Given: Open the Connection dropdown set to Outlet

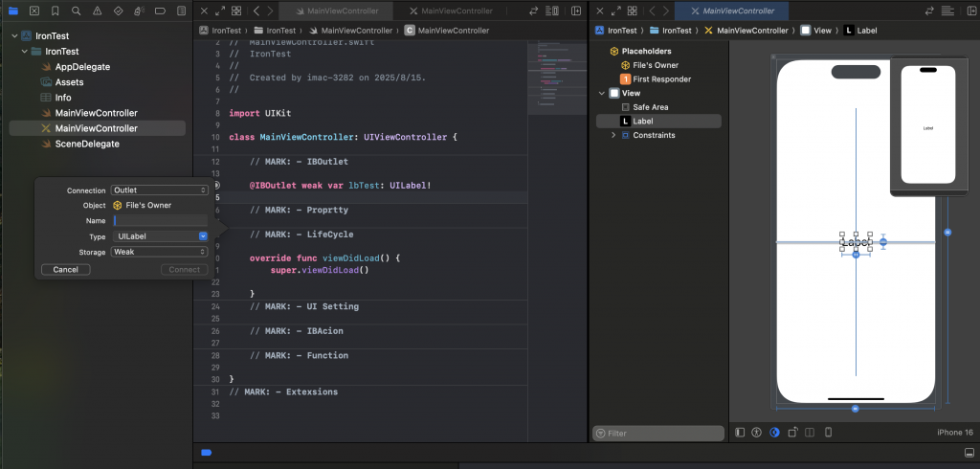Looking at the screenshot, I should click(160, 190).
